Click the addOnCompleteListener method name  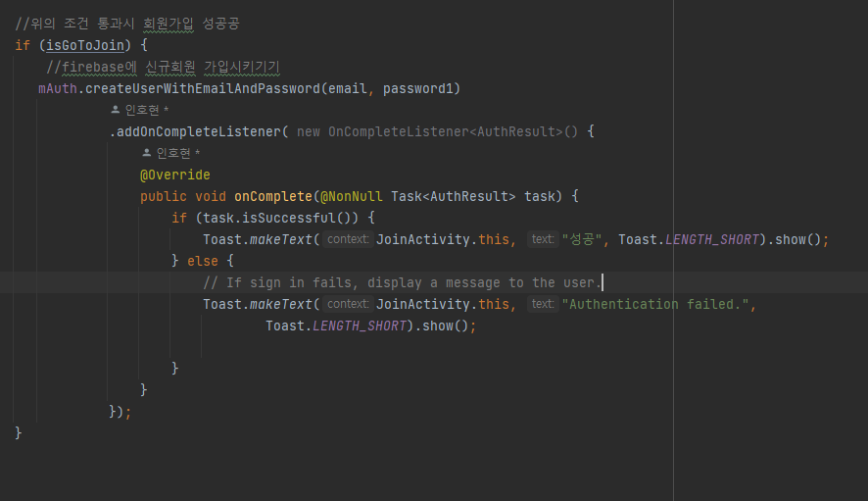pyautogui.click(x=199, y=132)
